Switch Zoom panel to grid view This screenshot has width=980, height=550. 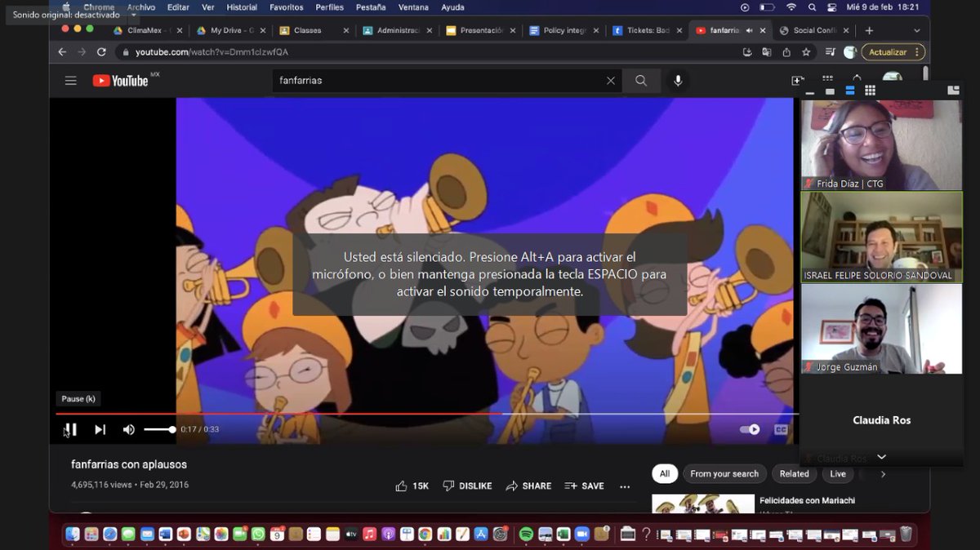click(870, 91)
